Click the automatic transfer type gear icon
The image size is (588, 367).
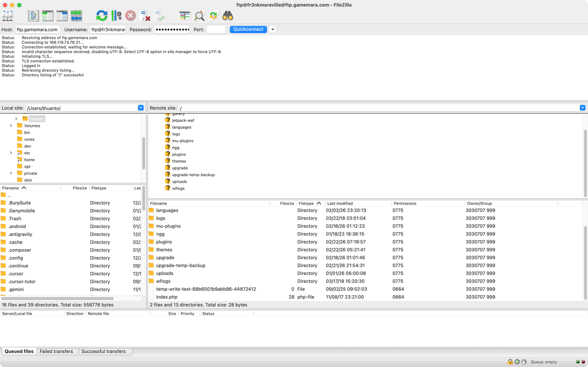[x=517, y=362]
